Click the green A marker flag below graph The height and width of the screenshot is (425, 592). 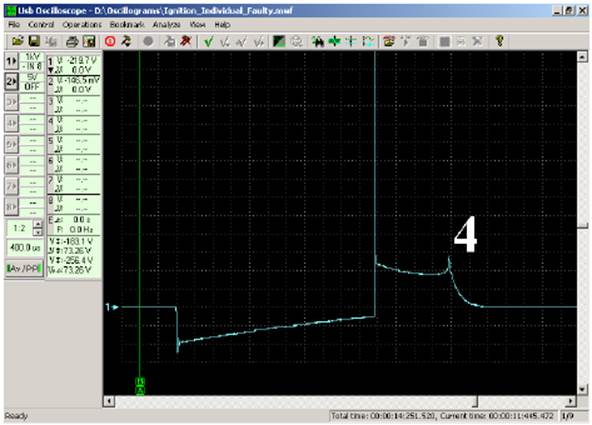point(140,390)
